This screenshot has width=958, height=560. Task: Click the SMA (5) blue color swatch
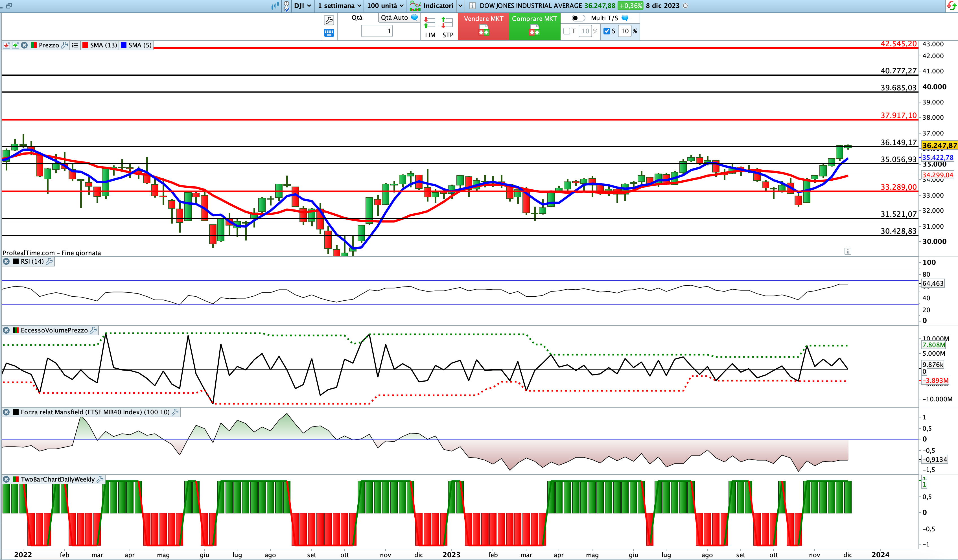click(x=124, y=45)
